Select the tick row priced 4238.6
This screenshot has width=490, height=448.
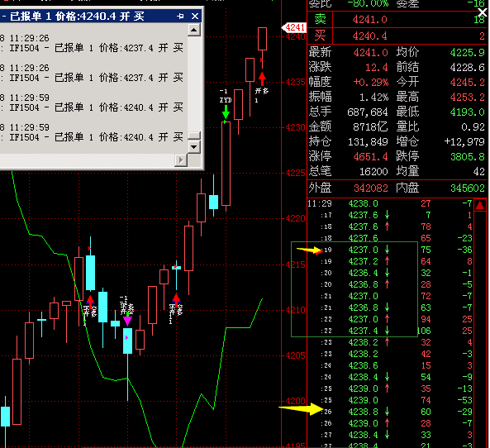coord(390,365)
